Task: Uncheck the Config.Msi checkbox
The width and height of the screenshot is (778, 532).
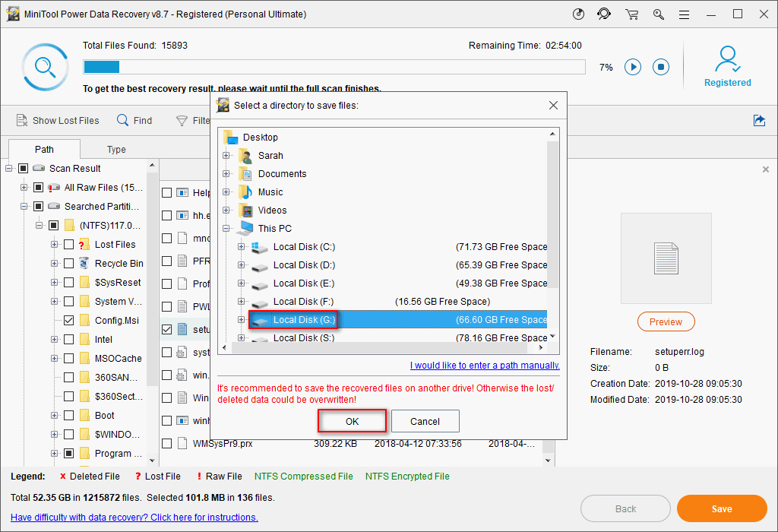Action: 69,320
